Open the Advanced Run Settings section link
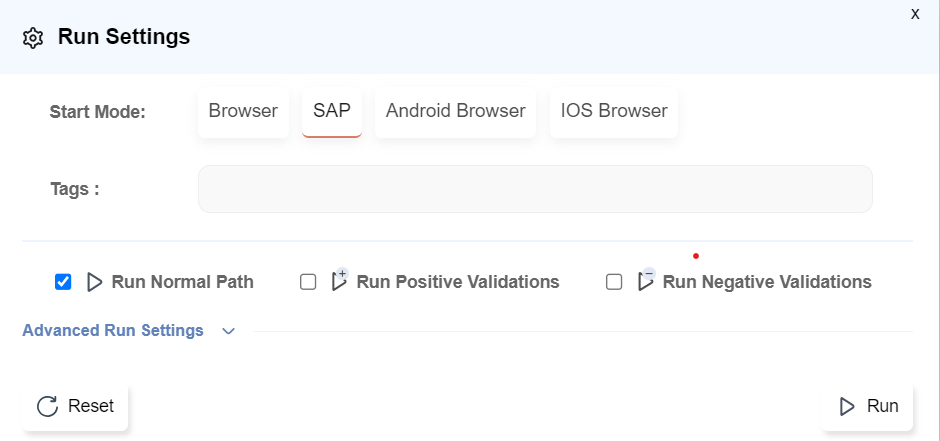Screen dimensions: 940x441 [x=113, y=331]
